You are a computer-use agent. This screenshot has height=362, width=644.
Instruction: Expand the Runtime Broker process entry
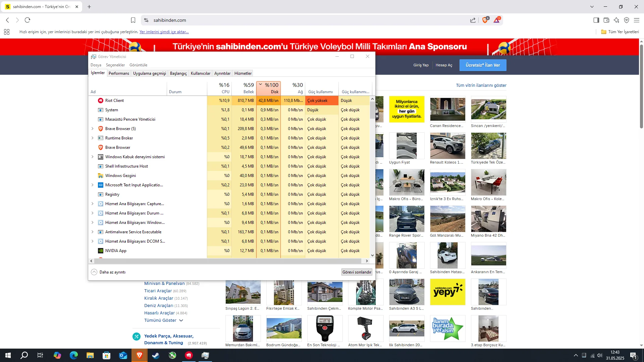point(93,138)
